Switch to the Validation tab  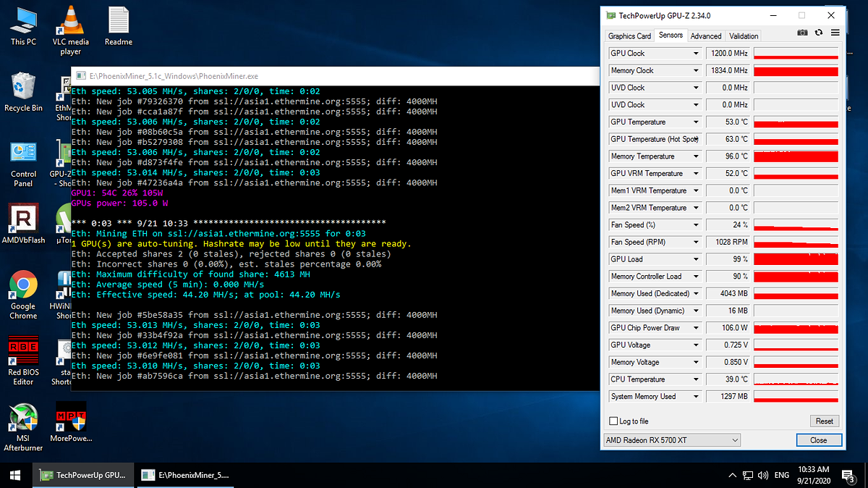pyautogui.click(x=744, y=36)
